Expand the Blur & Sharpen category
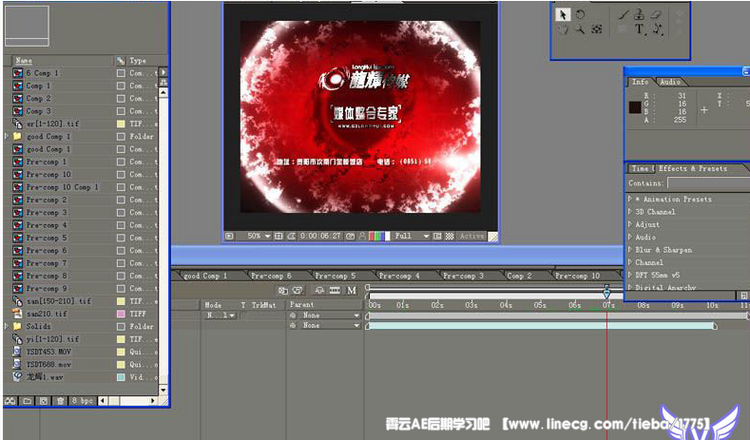Screen dimensions: 750x440 [x=630, y=250]
